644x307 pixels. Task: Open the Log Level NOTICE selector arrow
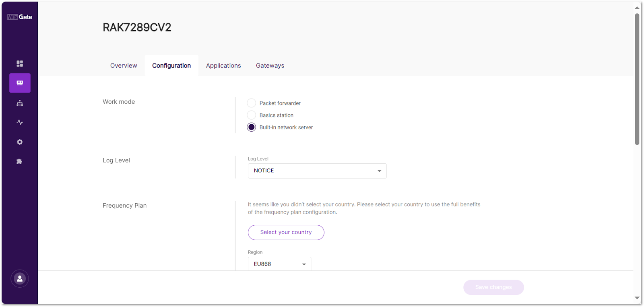click(x=379, y=171)
